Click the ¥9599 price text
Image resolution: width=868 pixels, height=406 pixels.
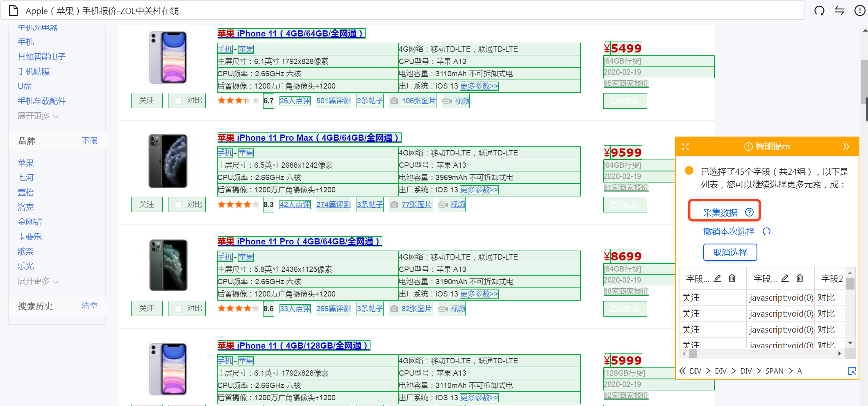623,153
